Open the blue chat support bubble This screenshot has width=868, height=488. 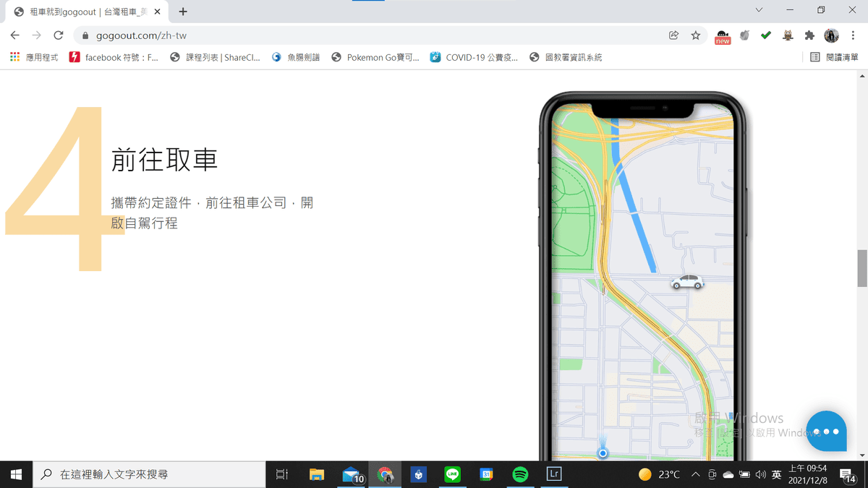click(826, 432)
